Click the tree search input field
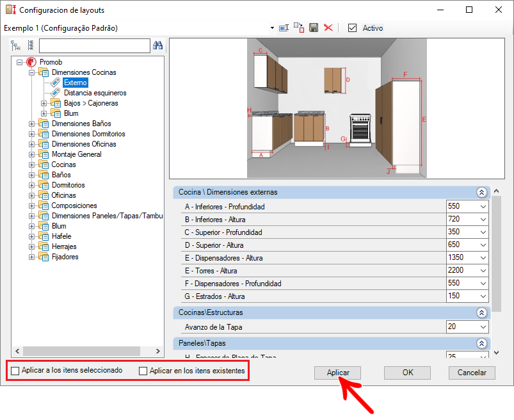The height and width of the screenshot is (420, 514). coord(94,45)
